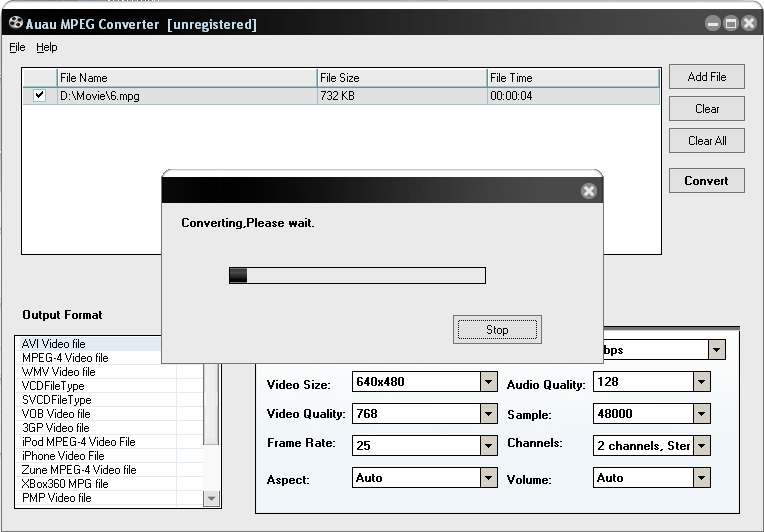Uncheck the D:\Movie\6.mpg file checkbox
The height and width of the screenshot is (532, 764).
pos(39,95)
